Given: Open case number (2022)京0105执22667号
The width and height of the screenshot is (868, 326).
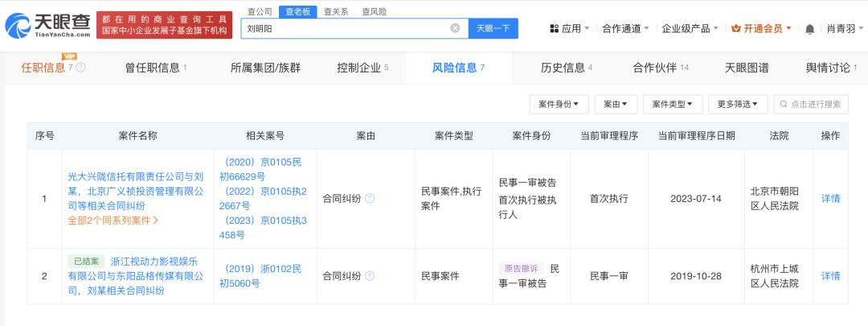Looking at the screenshot, I should pos(263,199).
